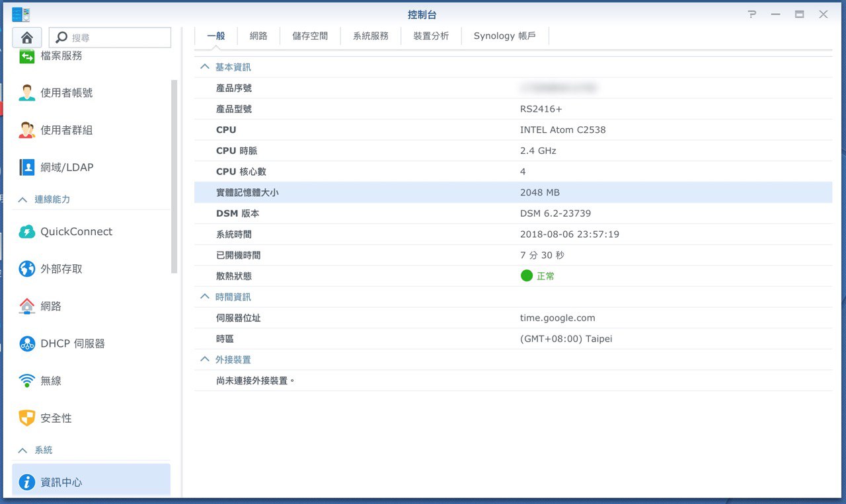Switch to the 一般 tab

pyautogui.click(x=216, y=36)
